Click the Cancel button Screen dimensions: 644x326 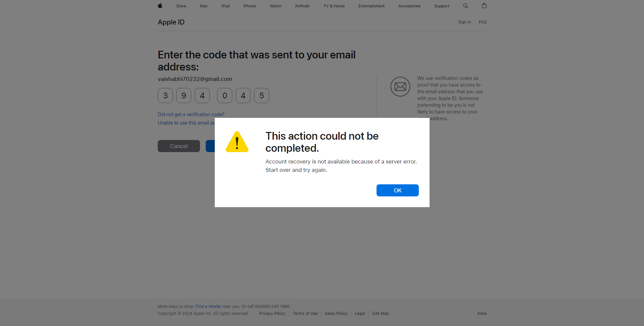[179, 146]
